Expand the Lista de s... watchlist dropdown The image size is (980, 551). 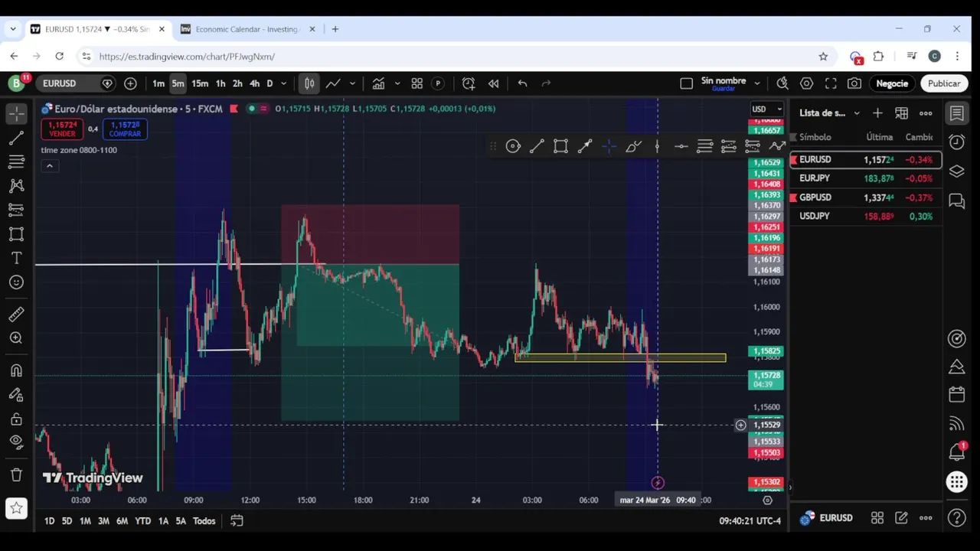[857, 113]
